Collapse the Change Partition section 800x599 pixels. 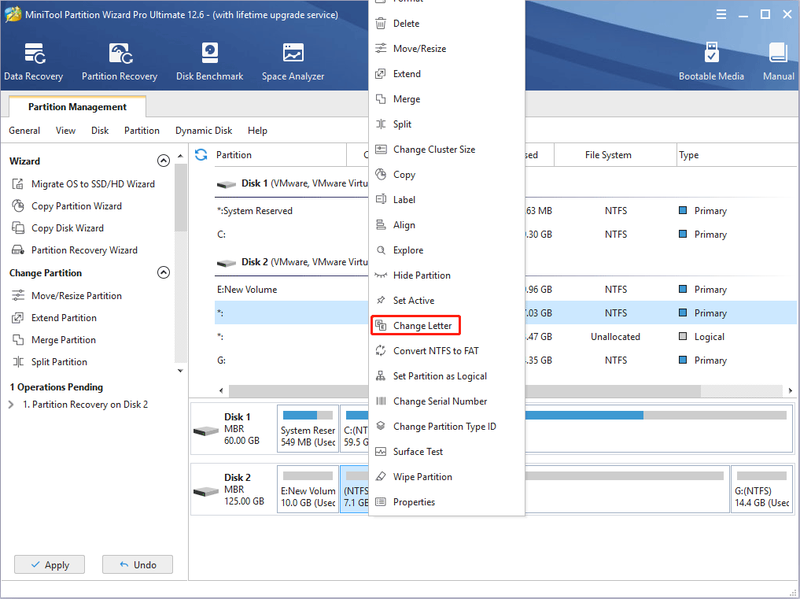coord(163,272)
